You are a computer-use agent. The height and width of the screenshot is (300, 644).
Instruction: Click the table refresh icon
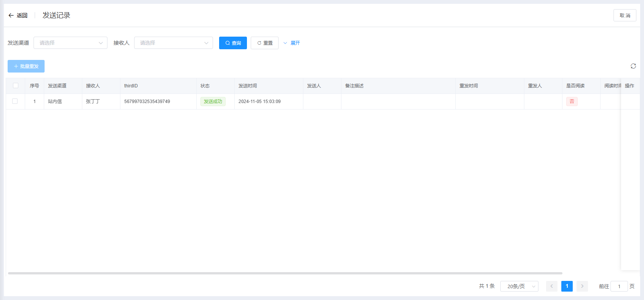[x=633, y=66]
